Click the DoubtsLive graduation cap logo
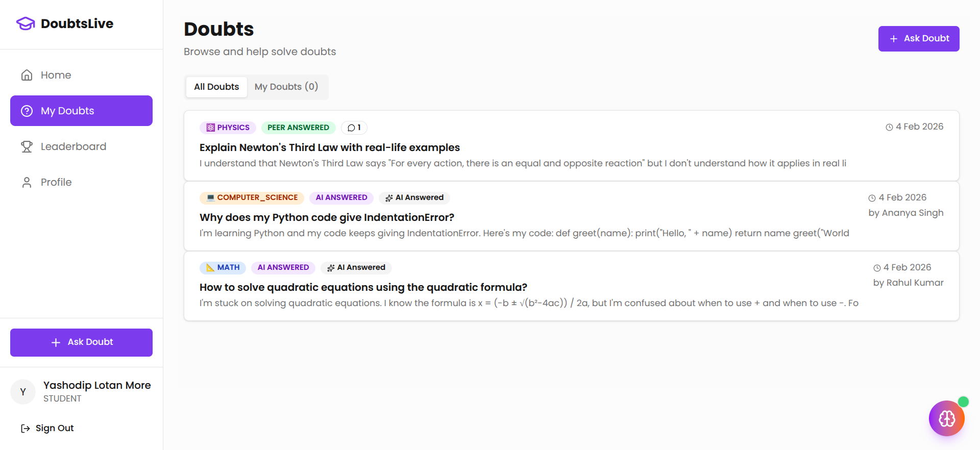Image resolution: width=980 pixels, height=450 pixels. point(26,23)
